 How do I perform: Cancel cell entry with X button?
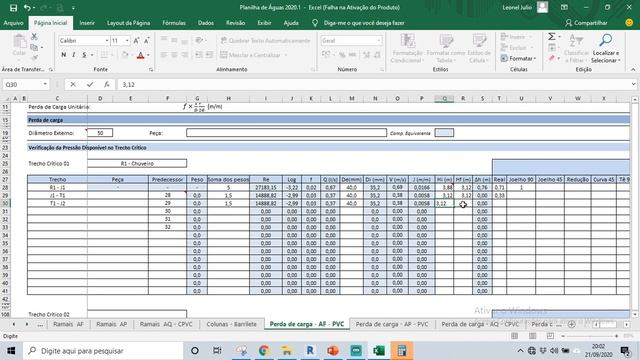pos(73,84)
